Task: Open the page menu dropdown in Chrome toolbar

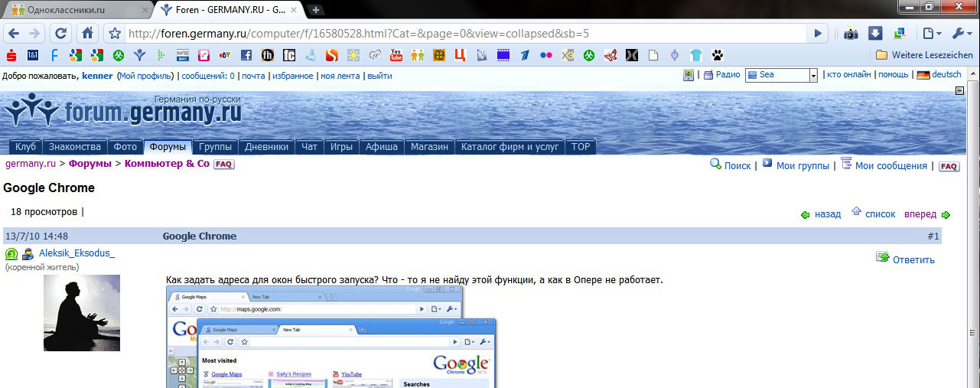Action: (x=931, y=34)
